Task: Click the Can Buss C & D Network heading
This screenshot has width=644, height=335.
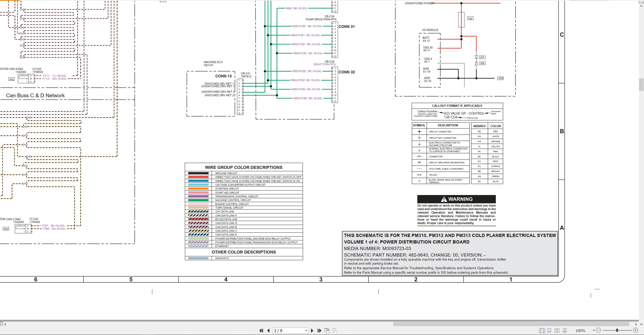Action: [35, 95]
